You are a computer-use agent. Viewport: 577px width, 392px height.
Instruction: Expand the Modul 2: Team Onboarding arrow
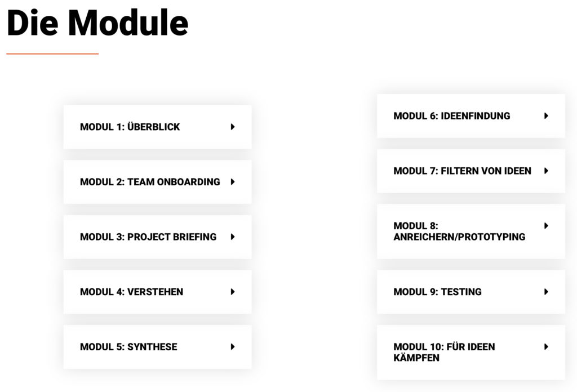233,182
